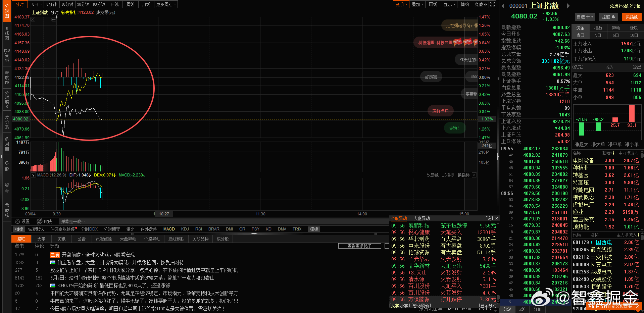Open the 竞价 dropdown menu

(x=401, y=4)
